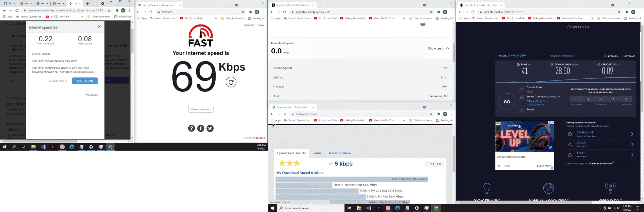Switch to the Learn tab on testmy.net
Screen dimensions: 644x212
pyautogui.click(x=317, y=153)
